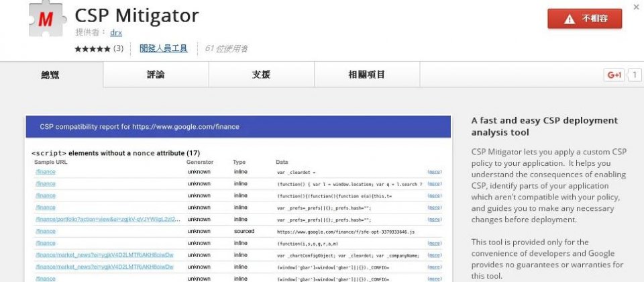The width and height of the screenshot is (644, 282).
Task: Click more link for '(function(i,s,o,g,r,a,m)' row
Action: [434, 243]
